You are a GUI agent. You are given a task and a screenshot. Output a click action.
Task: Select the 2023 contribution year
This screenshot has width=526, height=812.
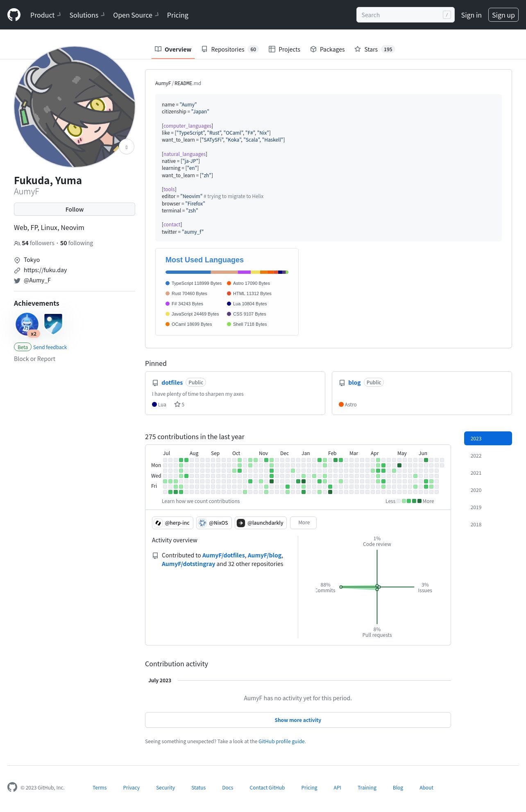click(488, 438)
